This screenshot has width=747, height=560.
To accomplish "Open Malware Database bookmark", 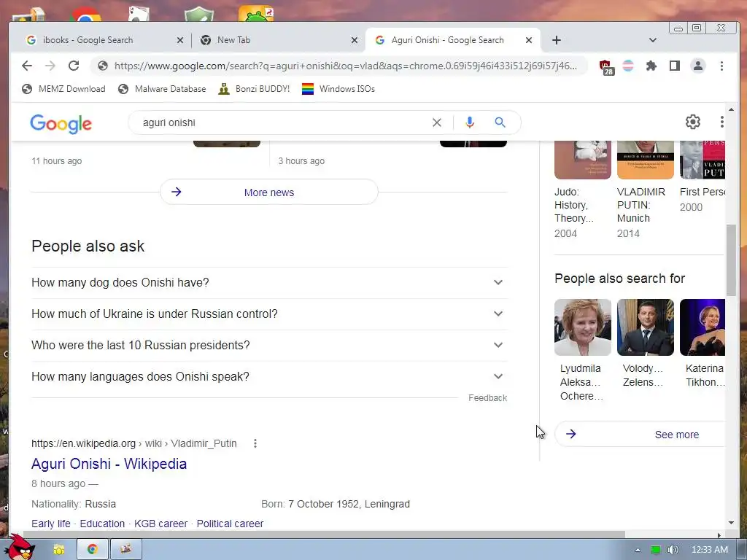I will (x=162, y=89).
